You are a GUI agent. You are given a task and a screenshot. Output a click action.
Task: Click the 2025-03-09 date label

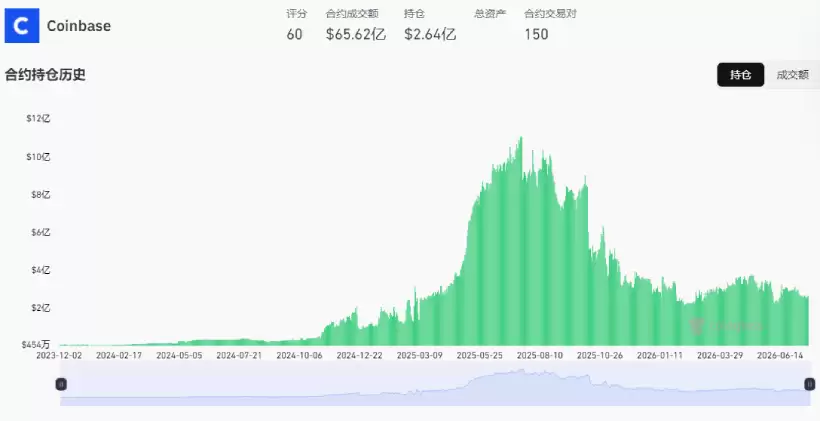pos(419,355)
